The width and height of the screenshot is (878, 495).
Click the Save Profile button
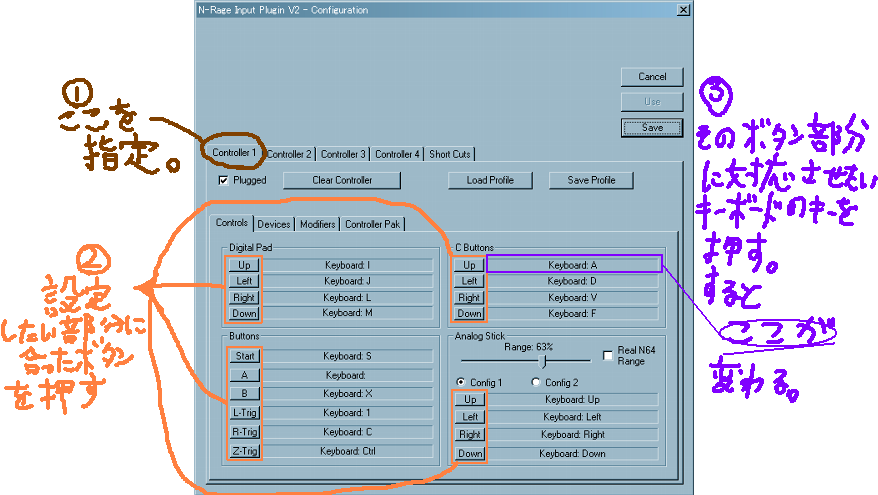pyautogui.click(x=591, y=180)
